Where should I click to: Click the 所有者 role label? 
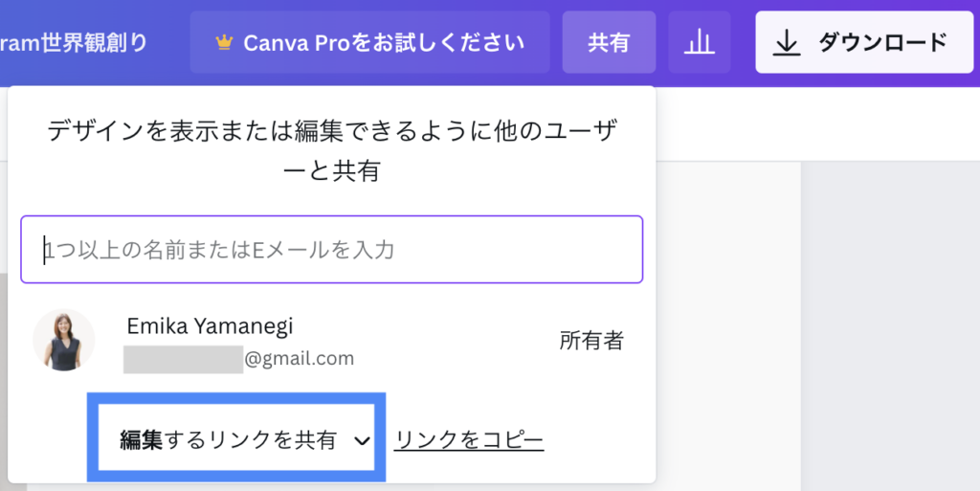coord(591,341)
